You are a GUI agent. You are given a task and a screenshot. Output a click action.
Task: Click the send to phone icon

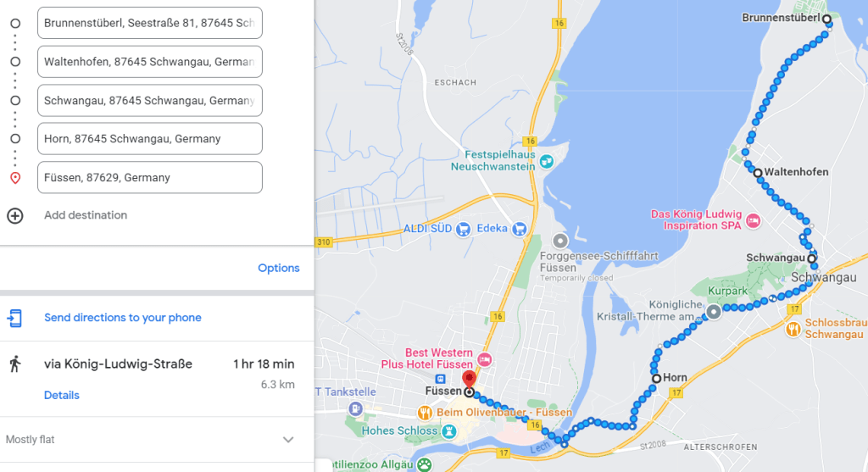click(x=15, y=318)
